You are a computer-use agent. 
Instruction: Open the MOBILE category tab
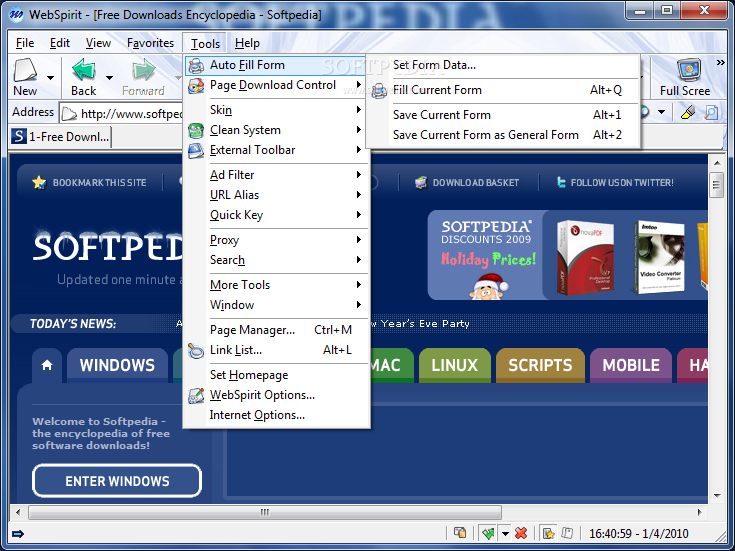[631, 365]
